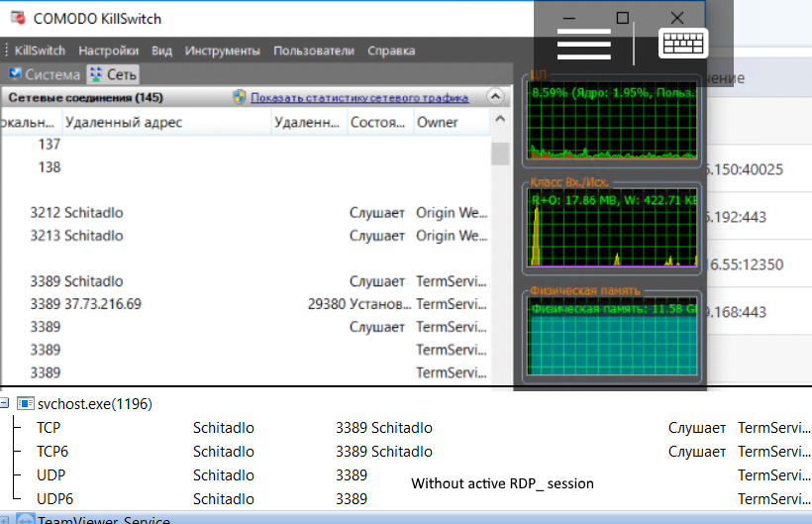
Task: Click the .168:443 address in background window
Action: (737, 312)
